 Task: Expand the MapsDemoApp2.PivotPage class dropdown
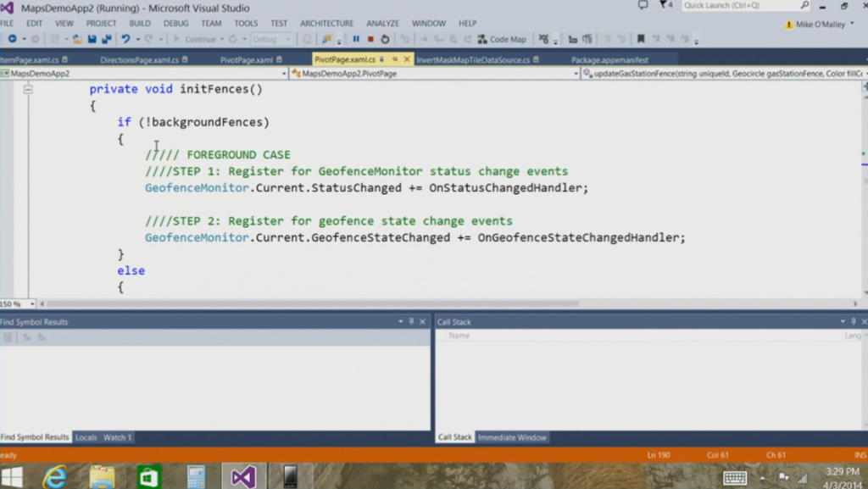tap(576, 74)
